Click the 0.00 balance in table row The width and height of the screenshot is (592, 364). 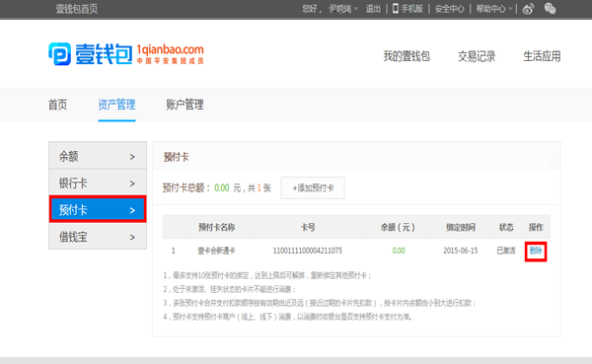pos(399,251)
